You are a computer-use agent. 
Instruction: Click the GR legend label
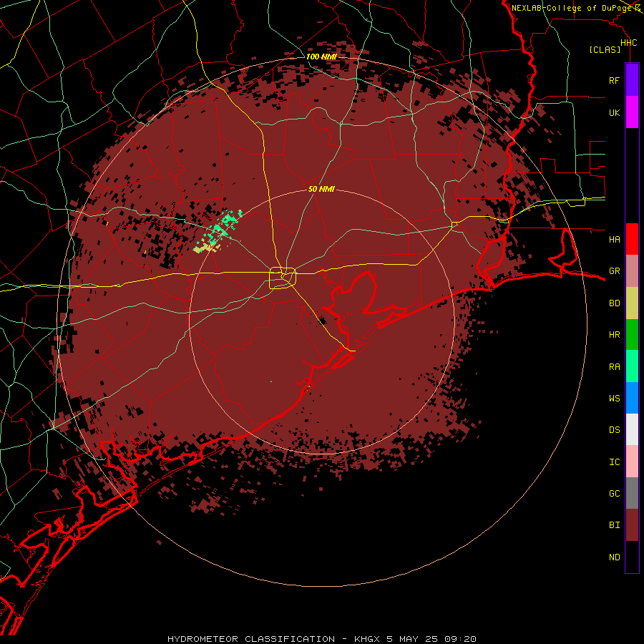coord(615,271)
